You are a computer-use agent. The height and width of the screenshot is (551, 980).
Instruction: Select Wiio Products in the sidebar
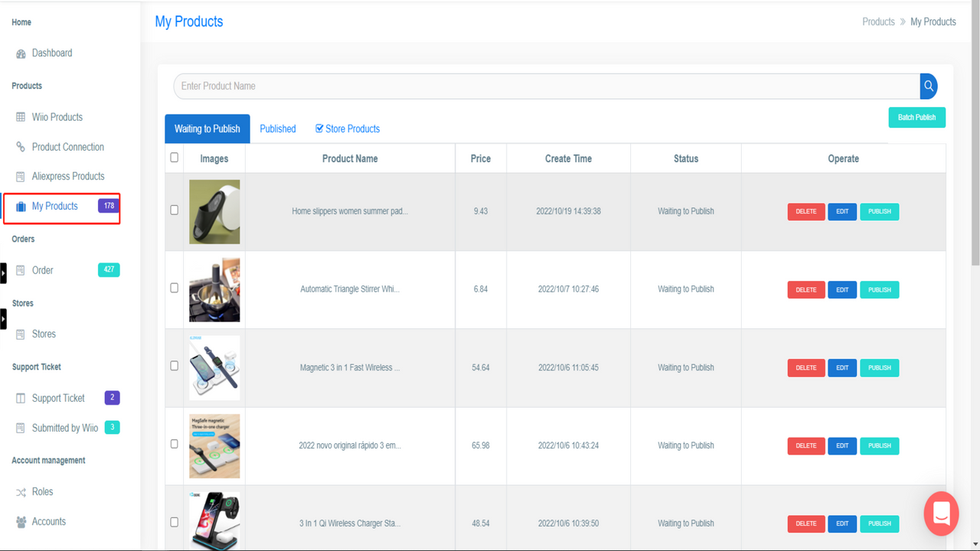pyautogui.click(x=58, y=116)
